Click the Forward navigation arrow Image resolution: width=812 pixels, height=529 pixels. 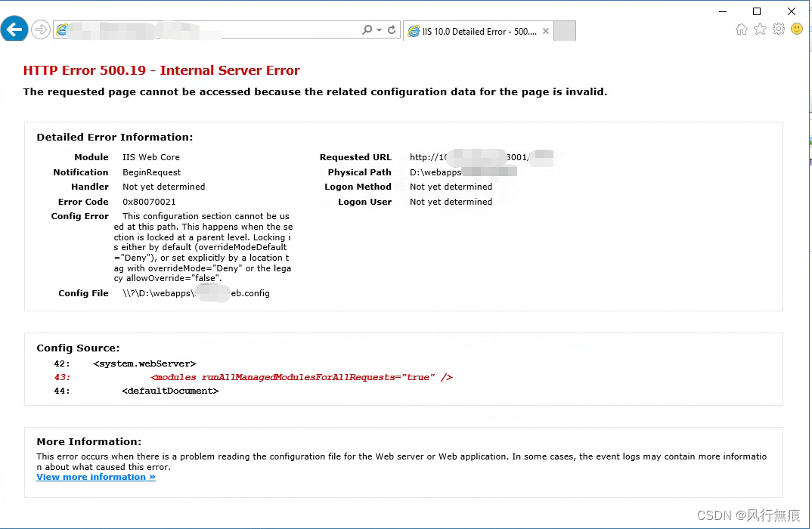(x=40, y=29)
